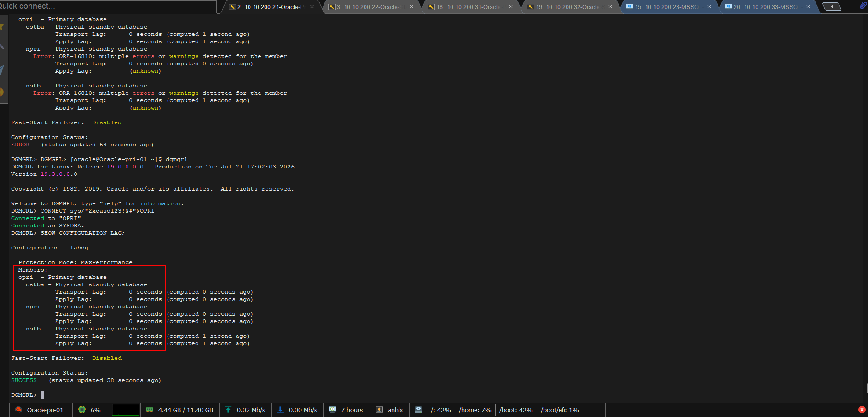Open a new tab with plus button

[x=832, y=6]
